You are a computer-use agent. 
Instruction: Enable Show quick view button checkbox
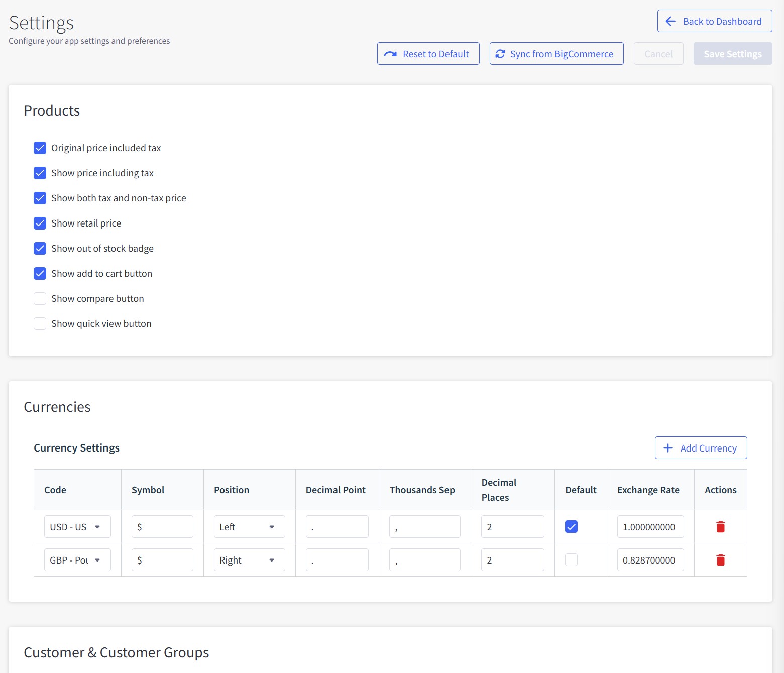point(40,323)
